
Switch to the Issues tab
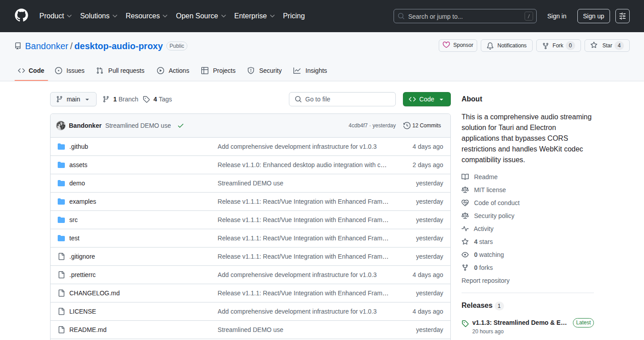[70, 71]
